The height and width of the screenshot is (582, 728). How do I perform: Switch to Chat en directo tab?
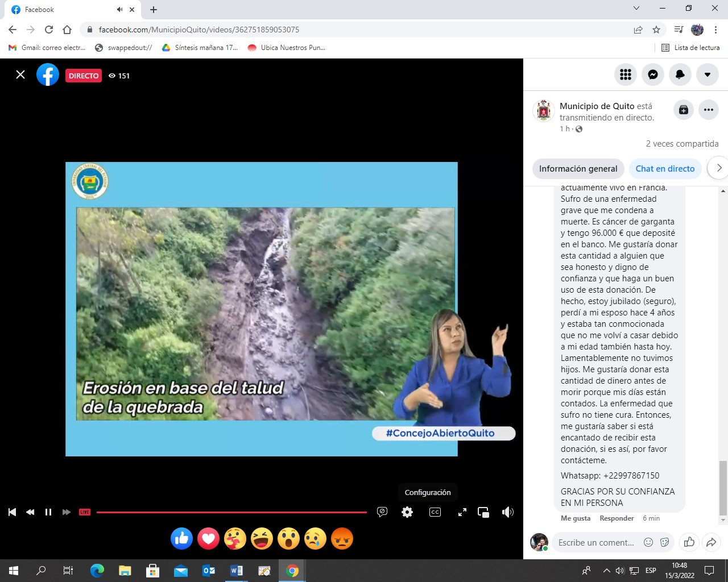(x=665, y=169)
